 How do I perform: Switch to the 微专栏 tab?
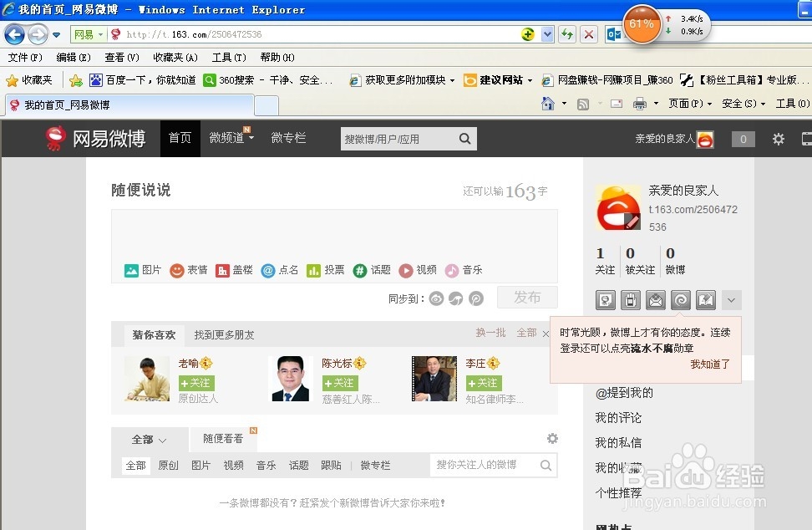point(289,138)
